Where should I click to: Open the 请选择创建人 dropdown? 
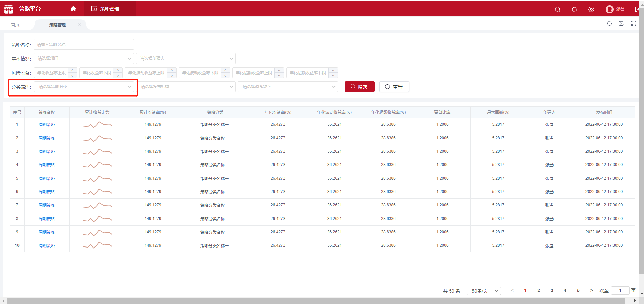coord(186,59)
